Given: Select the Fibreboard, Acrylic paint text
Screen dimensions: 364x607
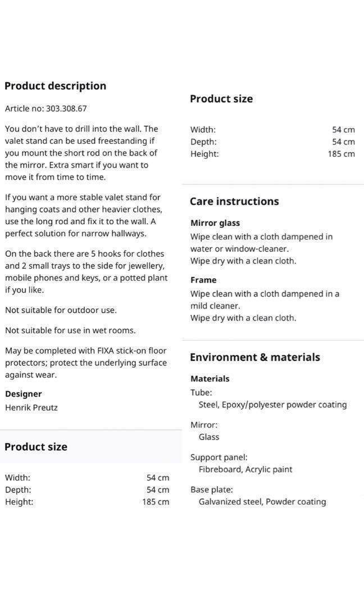Looking at the screenshot, I should pyautogui.click(x=245, y=469).
